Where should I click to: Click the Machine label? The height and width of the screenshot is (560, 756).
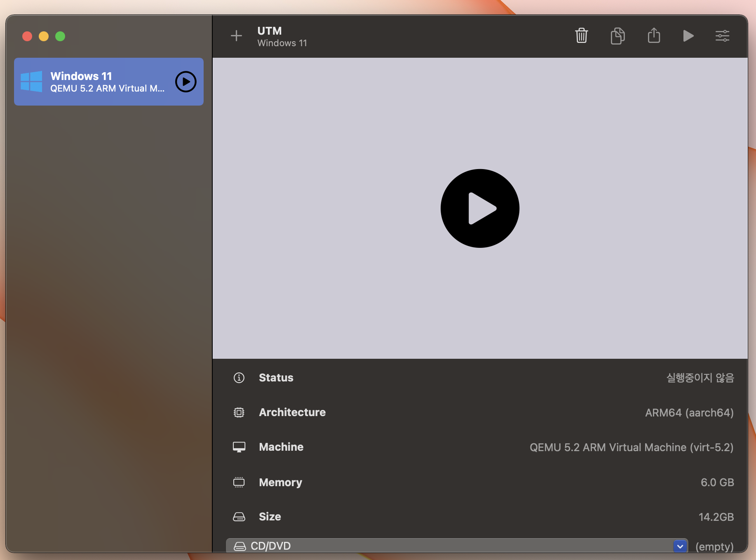click(281, 447)
